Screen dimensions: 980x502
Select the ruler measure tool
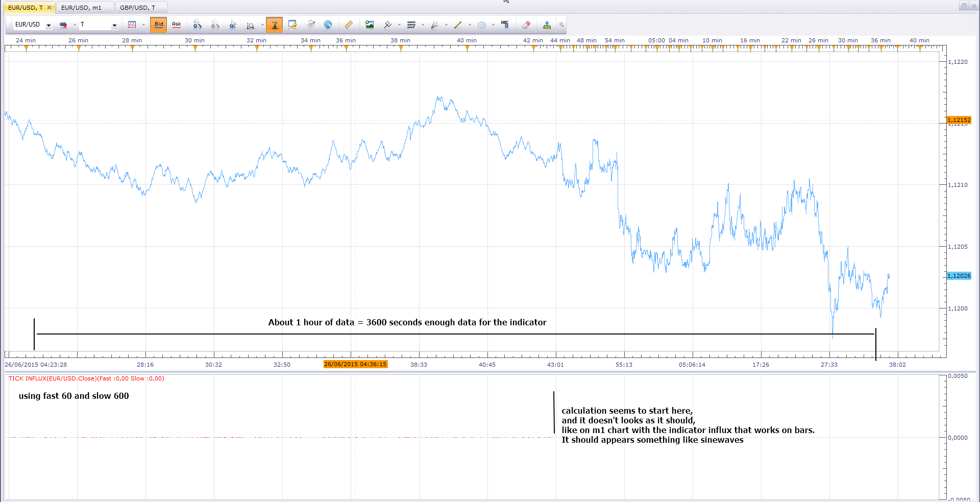pyautogui.click(x=349, y=25)
